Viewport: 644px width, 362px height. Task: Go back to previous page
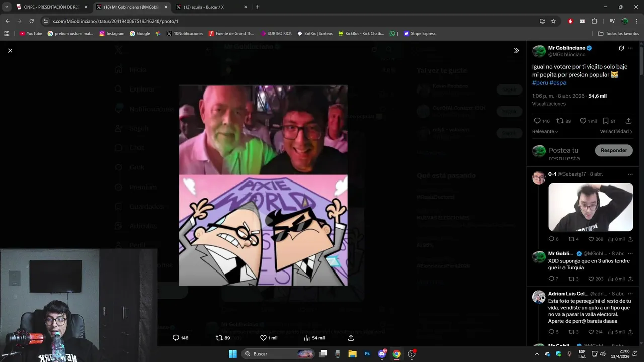click(7, 21)
